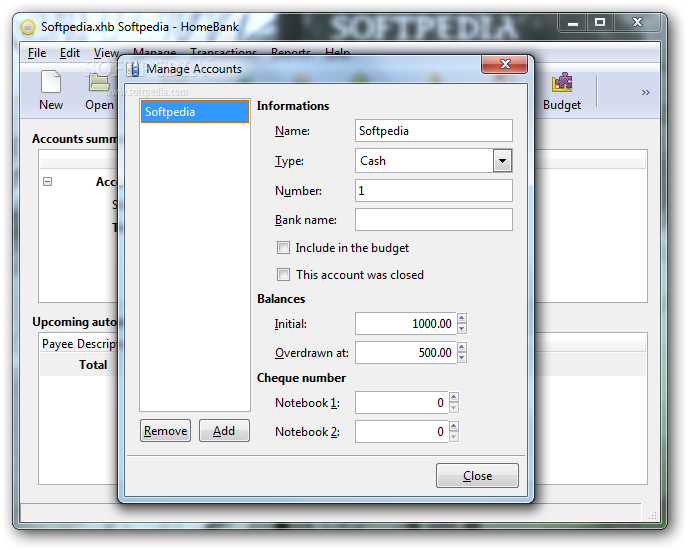Open the Help menu

[337, 51]
